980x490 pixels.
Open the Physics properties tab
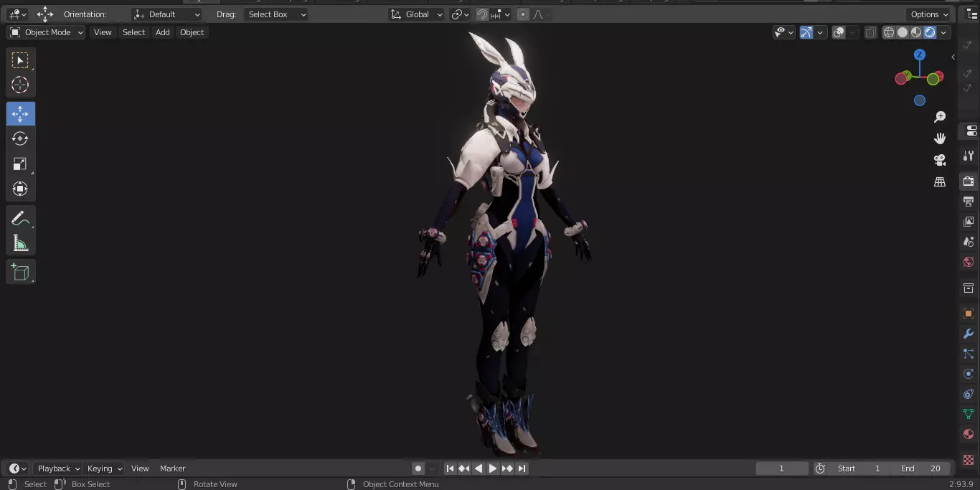click(969, 374)
